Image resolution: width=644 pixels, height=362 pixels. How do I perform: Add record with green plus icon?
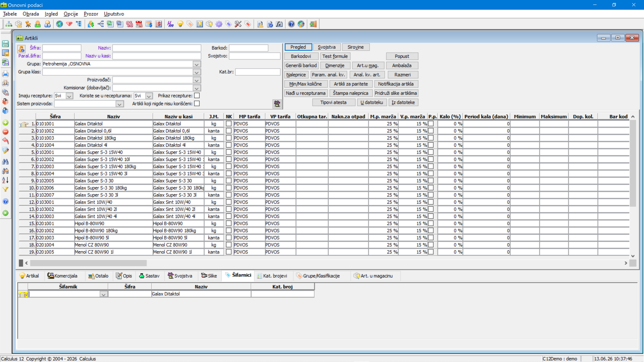tap(6, 122)
